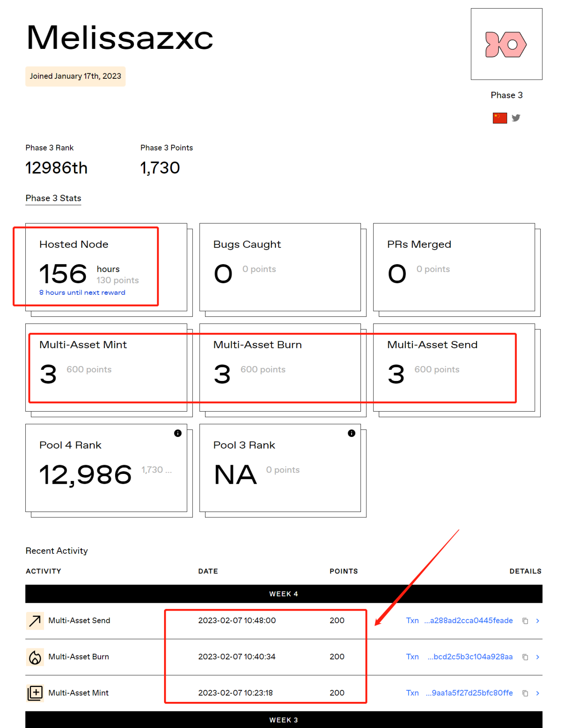Expand Multi-Asset Send row details chevron
Screen dimensions: 588x728
537,621
